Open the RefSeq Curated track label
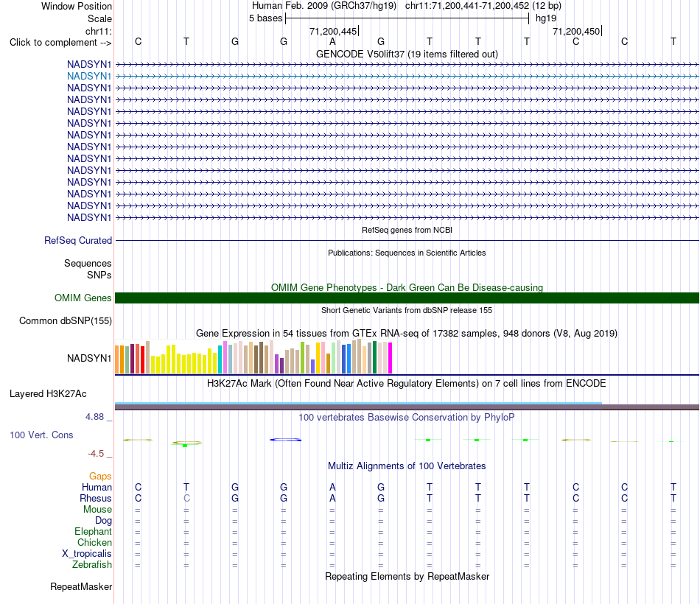 pos(77,240)
